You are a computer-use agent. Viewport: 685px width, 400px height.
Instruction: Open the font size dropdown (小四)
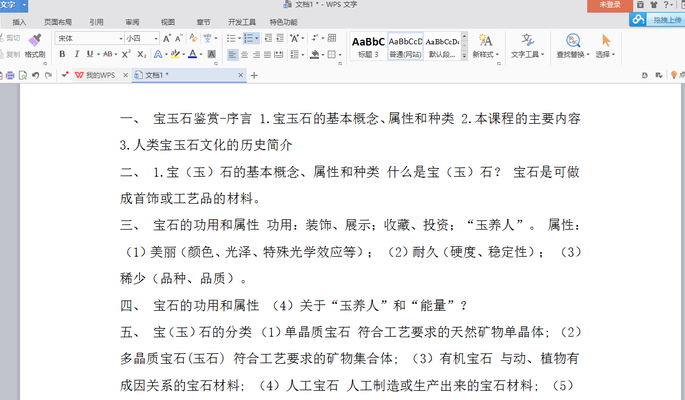[x=156, y=38]
